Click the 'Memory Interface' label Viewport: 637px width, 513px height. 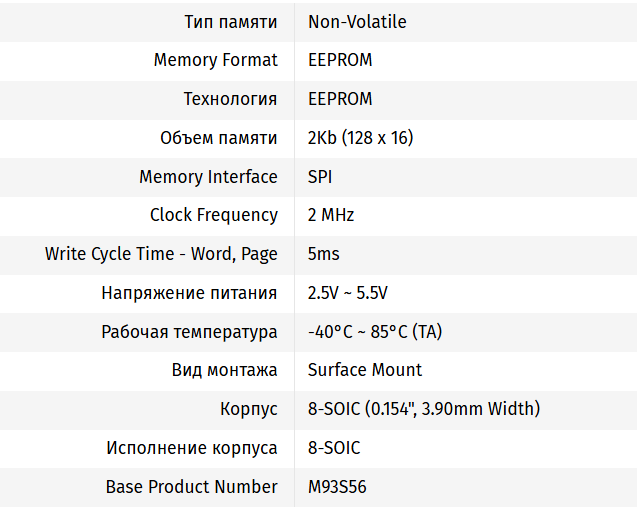pos(208,177)
